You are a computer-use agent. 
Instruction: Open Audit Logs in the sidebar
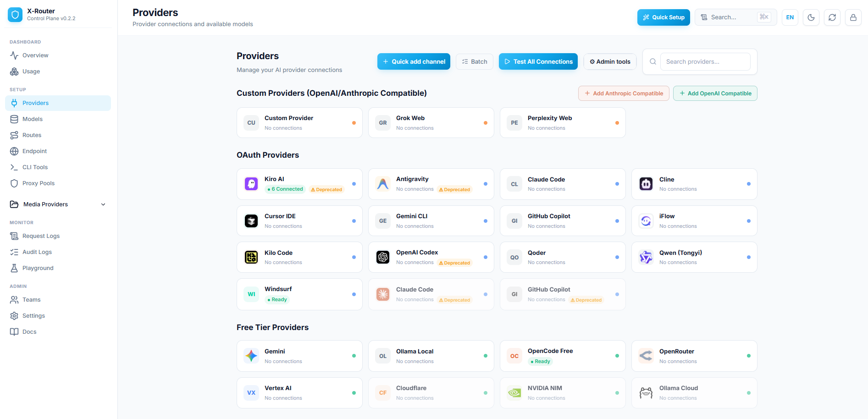[58, 252]
